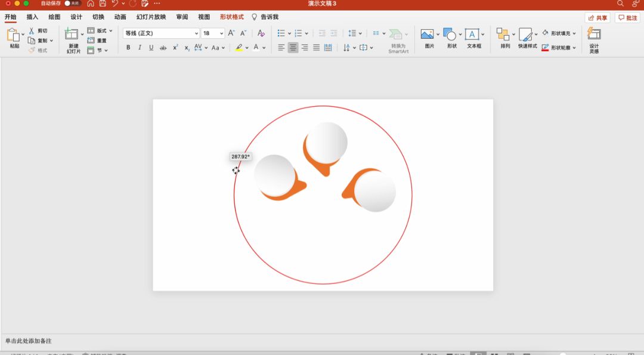Click the save icon in title bar
This screenshot has width=644, height=355.
tap(103, 4)
